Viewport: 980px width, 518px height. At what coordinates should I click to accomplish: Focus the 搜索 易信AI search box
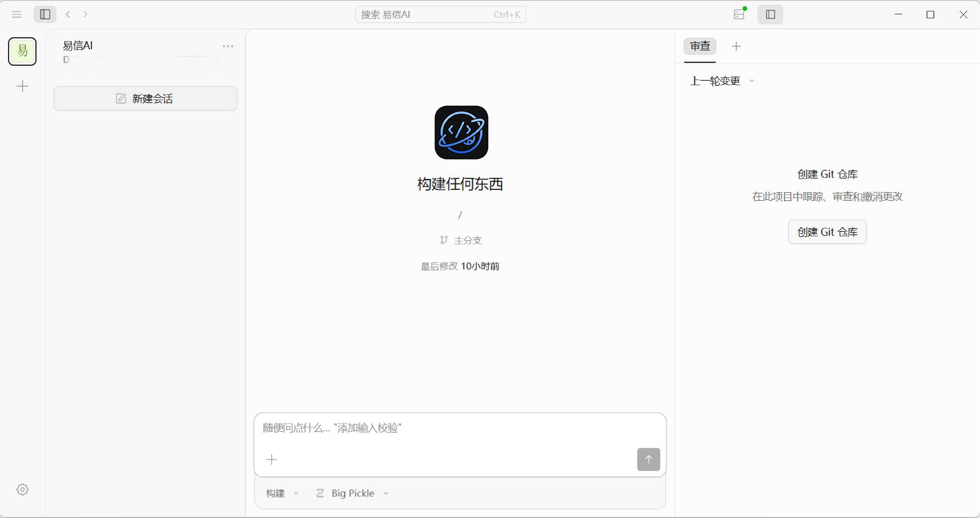(x=440, y=14)
